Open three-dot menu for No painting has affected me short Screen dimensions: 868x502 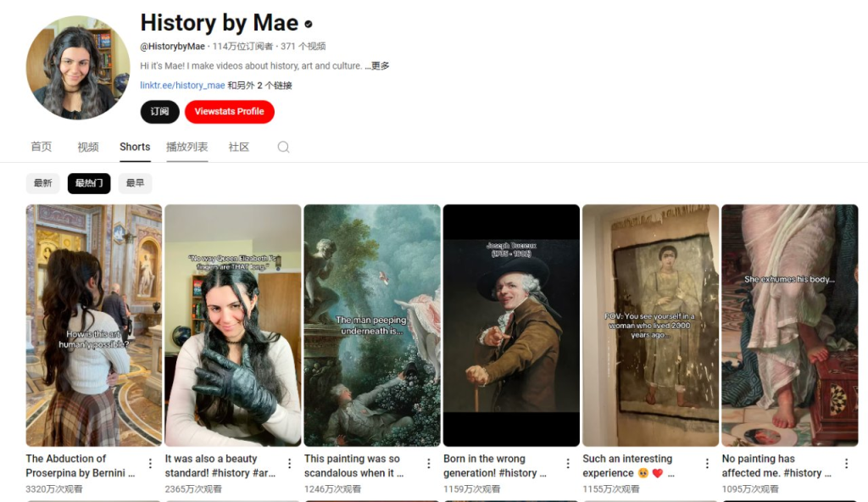[x=847, y=463]
